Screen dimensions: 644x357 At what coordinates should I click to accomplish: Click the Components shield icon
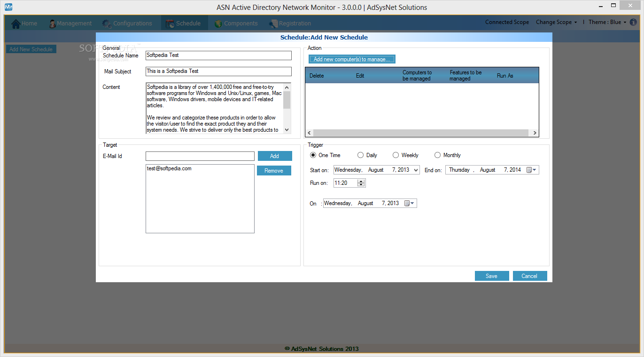pyautogui.click(x=218, y=24)
